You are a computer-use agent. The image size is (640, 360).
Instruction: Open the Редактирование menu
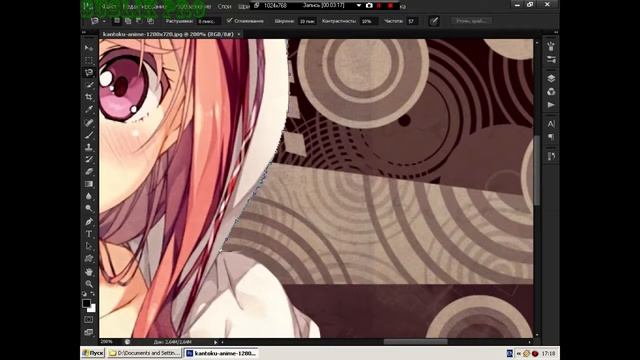pyautogui.click(x=144, y=7)
